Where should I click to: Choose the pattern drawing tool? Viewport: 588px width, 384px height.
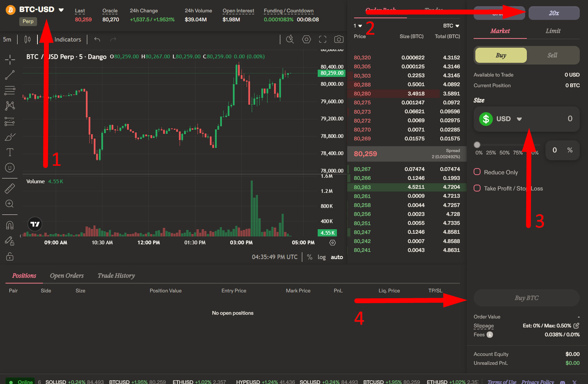pyautogui.click(x=10, y=106)
